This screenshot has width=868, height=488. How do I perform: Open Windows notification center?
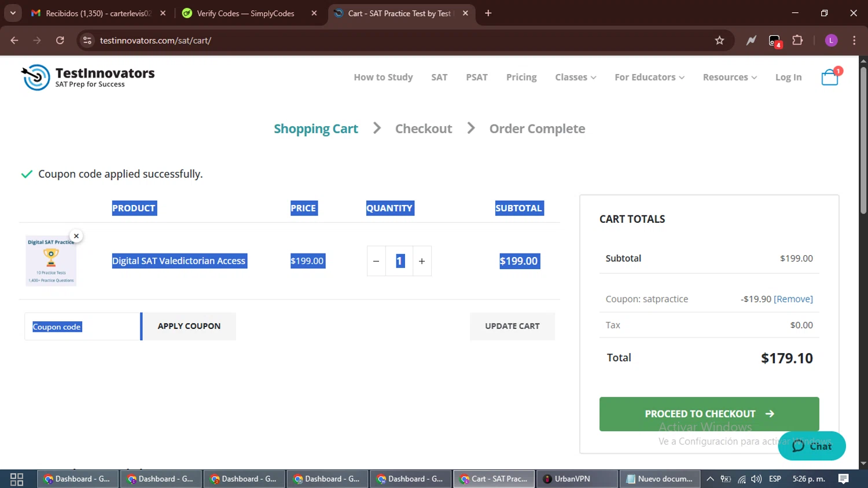[844, 479]
